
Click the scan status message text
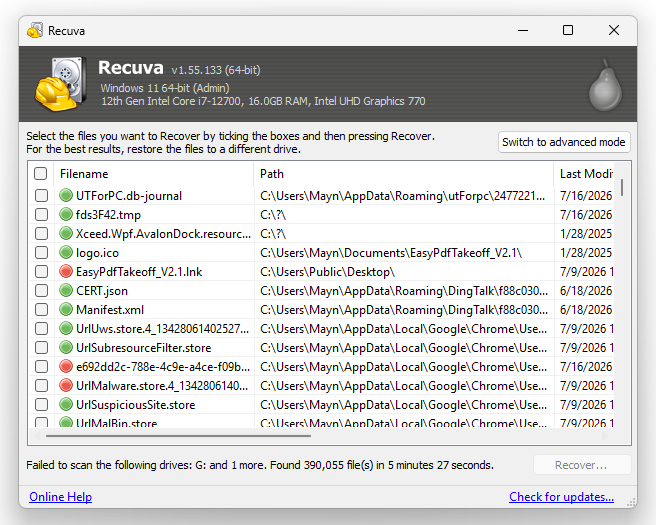pyautogui.click(x=260, y=465)
